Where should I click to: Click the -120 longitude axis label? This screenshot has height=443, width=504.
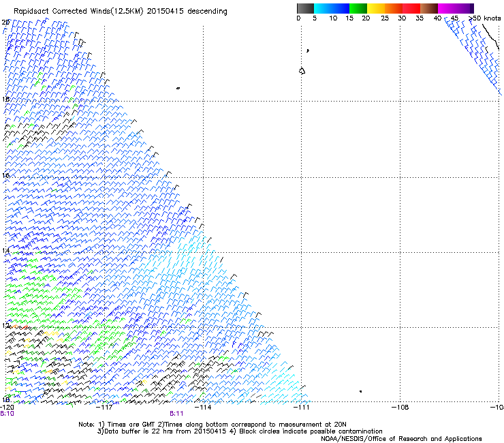tap(7, 407)
